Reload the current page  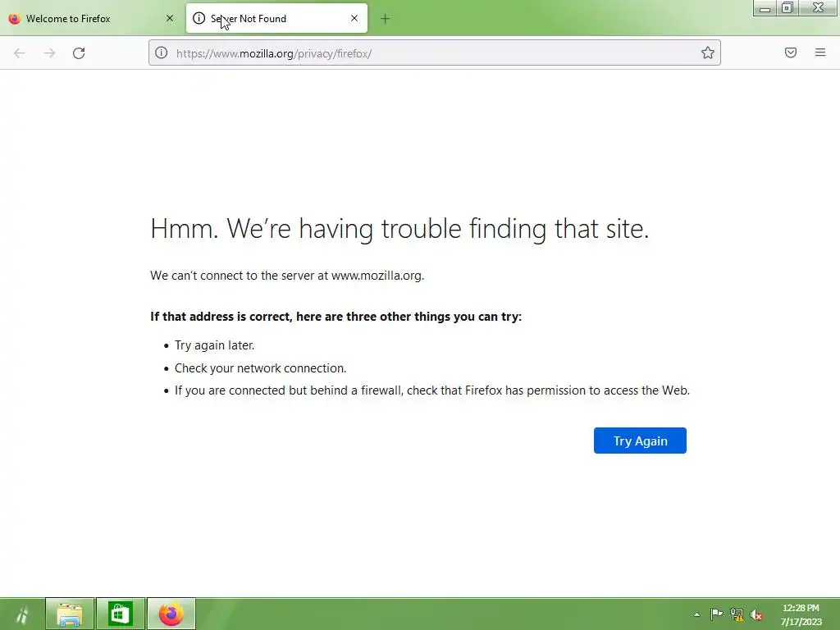pyautogui.click(x=79, y=53)
